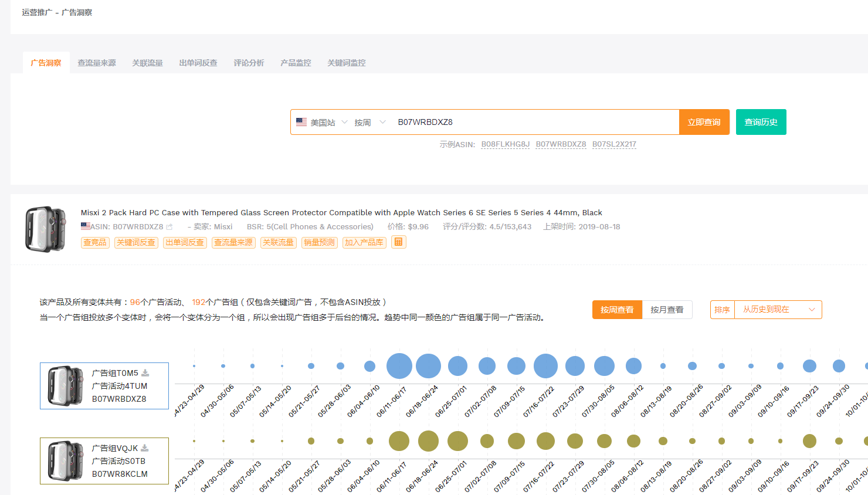This screenshot has height=495, width=868.
Task: Open the external link icon next to ASIN B07WRBDXZ8
Action: pyautogui.click(x=169, y=227)
